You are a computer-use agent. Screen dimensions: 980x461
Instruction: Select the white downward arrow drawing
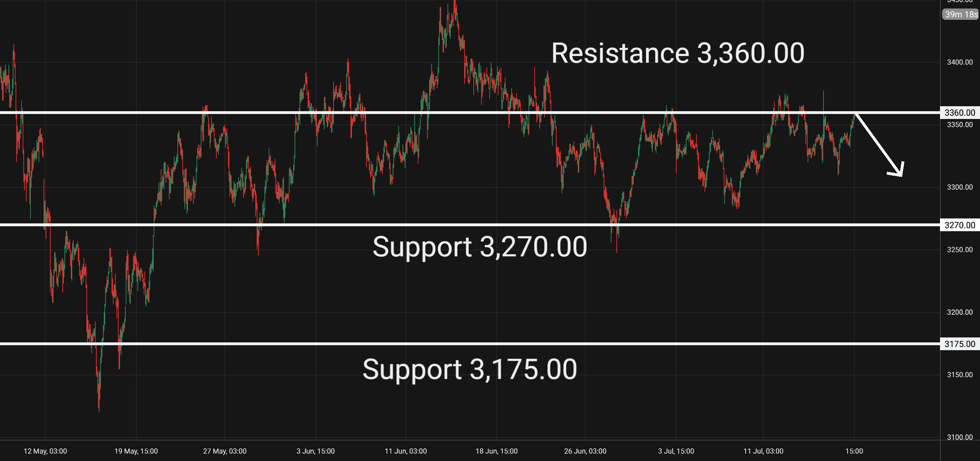click(x=879, y=144)
